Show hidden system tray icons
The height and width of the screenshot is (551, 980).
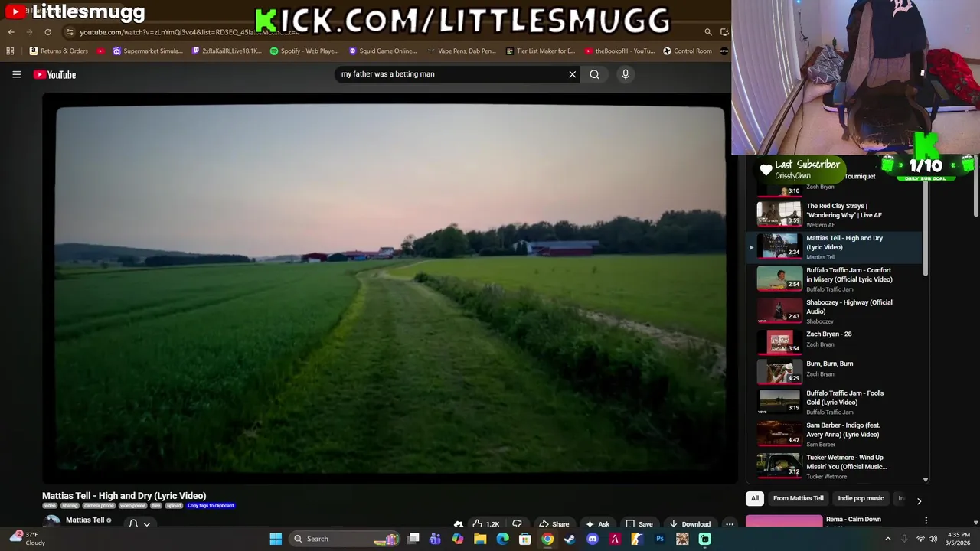[888, 539]
